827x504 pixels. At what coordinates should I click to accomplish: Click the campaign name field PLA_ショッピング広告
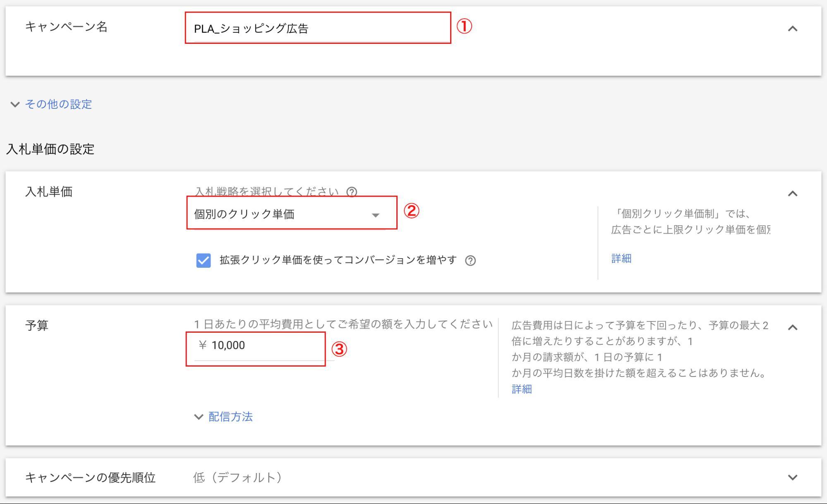[316, 28]
